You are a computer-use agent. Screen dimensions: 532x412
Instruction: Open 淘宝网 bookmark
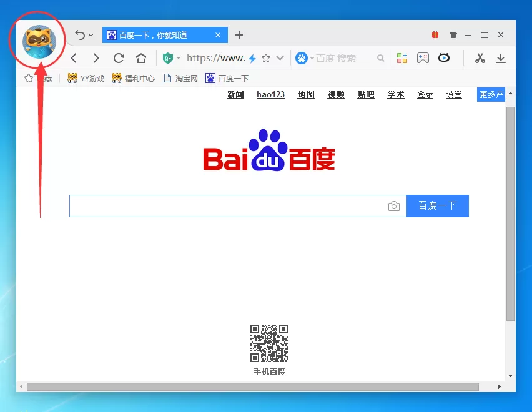point(181,78)
